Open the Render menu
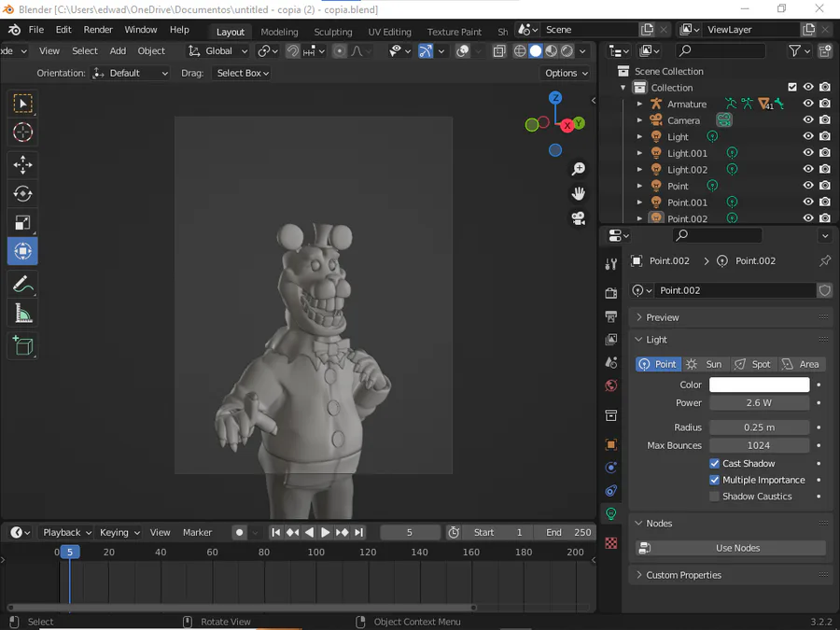The height and width of the screenshot is (630, 840). coord(98,30)
